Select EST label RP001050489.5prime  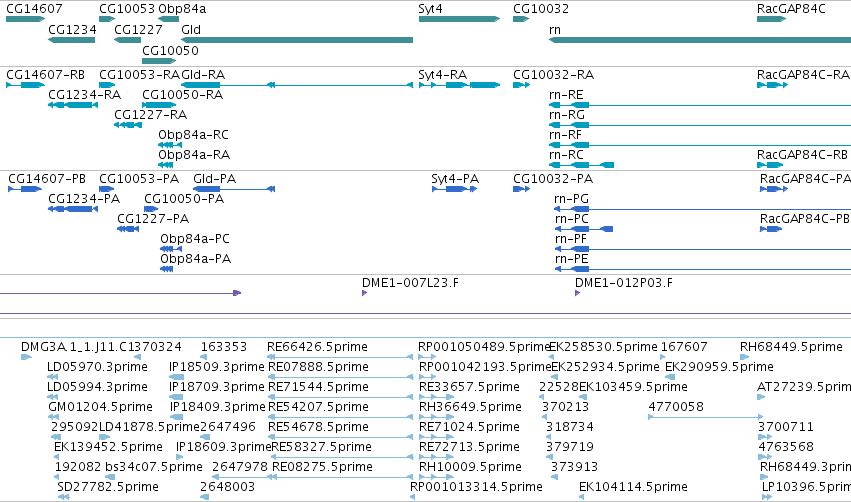(x=484, y=347)
